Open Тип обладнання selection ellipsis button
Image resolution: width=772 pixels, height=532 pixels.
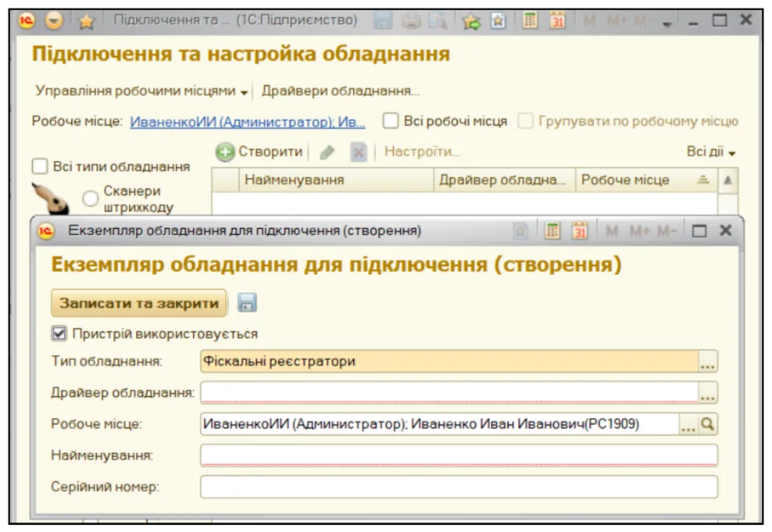tap(708, 361)
